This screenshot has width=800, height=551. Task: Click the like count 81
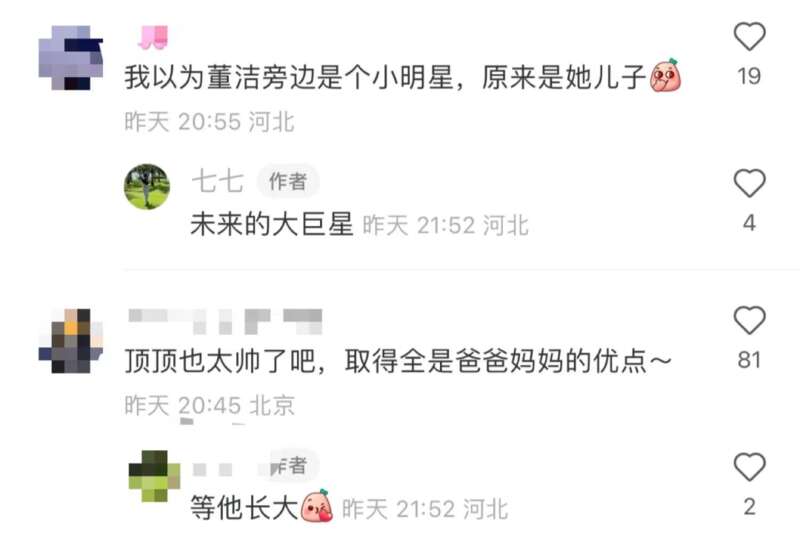749,360
